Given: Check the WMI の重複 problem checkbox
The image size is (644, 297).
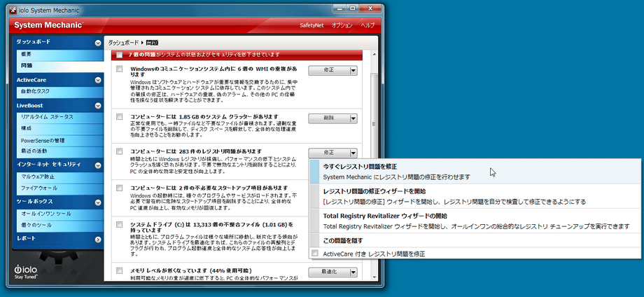Looking at the screenshot, I should (x=119, y=69).
